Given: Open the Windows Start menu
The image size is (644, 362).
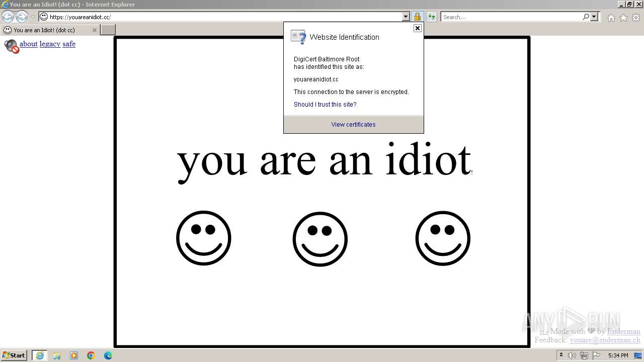Looking at the screenshot, I should click(14, 355).
